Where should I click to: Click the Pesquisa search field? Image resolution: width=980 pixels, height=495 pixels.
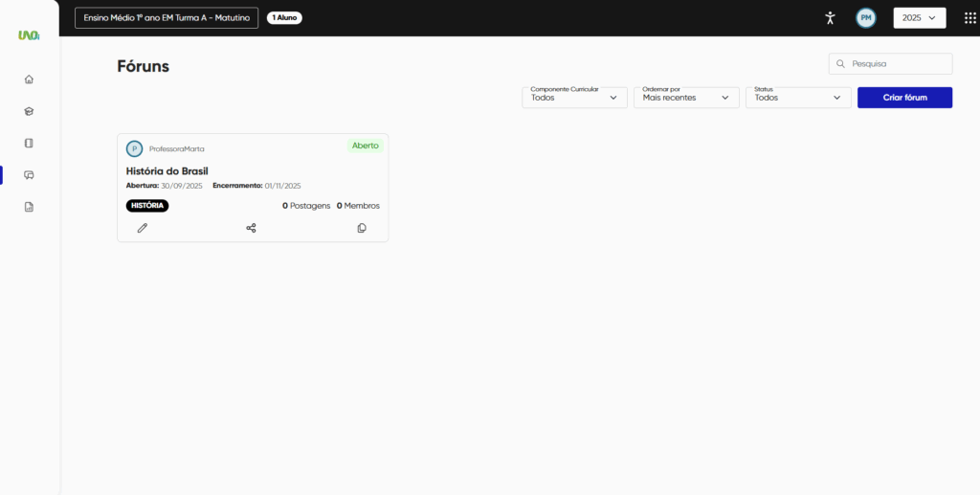pos(897,64)
